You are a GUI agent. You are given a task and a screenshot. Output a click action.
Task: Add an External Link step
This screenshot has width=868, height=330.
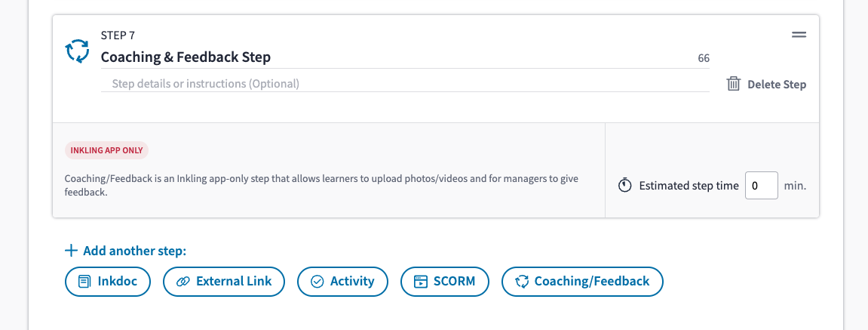pyautogui.click(x=224, y=282)
